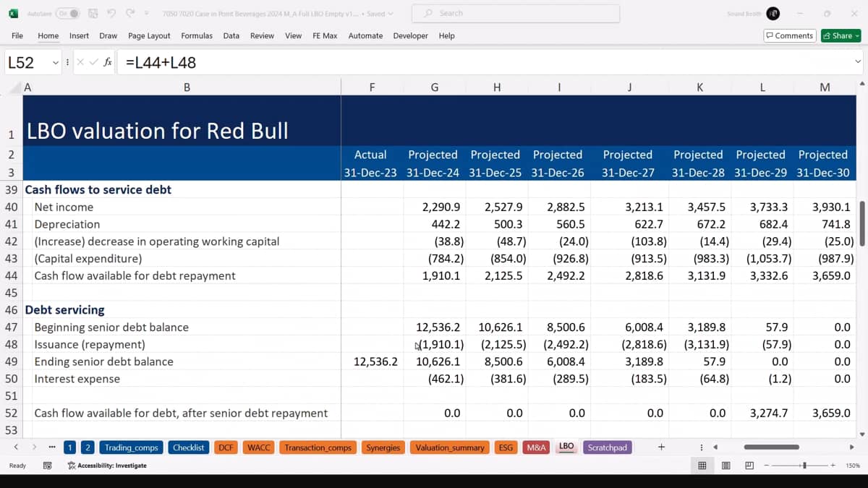Open the Developer ribbon tab
Screen dimensions: 868x488
coord(411,35)
